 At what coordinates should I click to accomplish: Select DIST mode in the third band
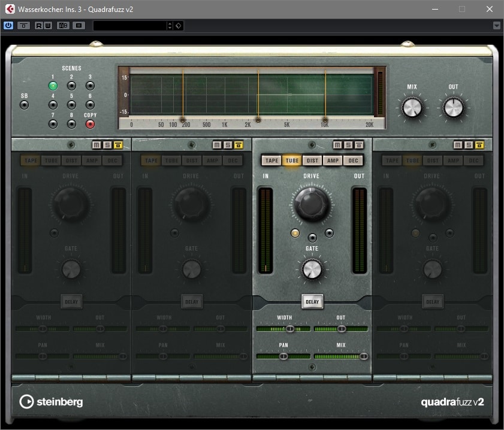312,161
